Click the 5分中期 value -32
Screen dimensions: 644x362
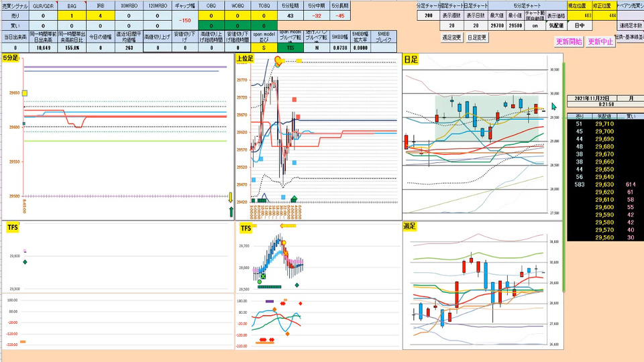coord(317,15)
